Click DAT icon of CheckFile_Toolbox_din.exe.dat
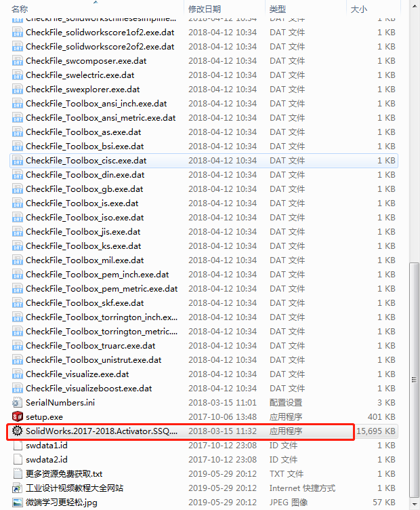The height and width of the screenshot is (510, 420). pos(17,175)
